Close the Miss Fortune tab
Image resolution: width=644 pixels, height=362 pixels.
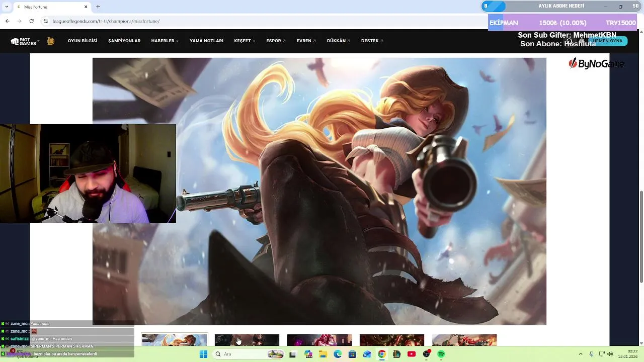[86, 7]
